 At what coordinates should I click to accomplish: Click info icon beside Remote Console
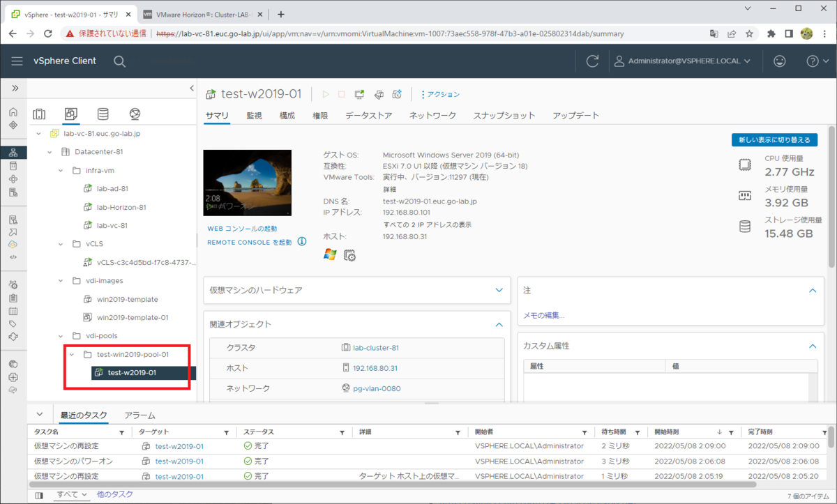(302, 242)
